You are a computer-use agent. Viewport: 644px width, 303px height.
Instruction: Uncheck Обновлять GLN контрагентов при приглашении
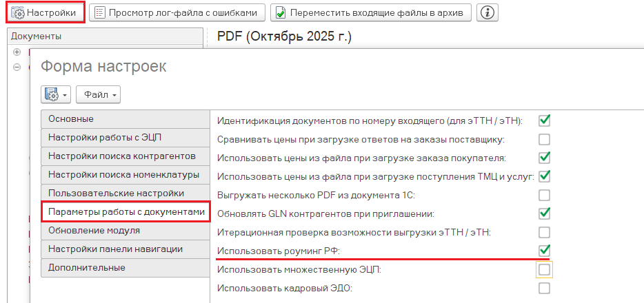pos(544,213)
